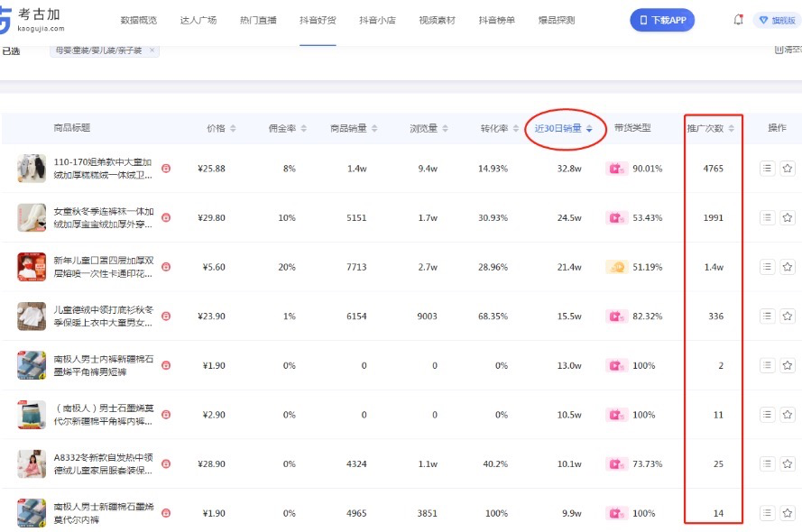This screenshot has height=532, width=802.
Task: Favorite the 儿童德绒中领打底衫 product with star
Action: (x=788, y=316)
